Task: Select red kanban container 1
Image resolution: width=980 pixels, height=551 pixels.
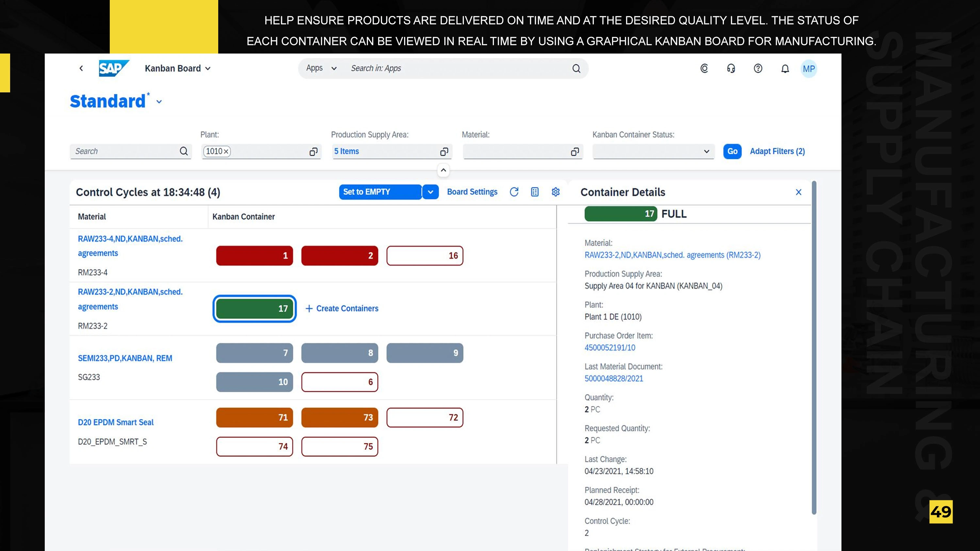Action: 254,256
